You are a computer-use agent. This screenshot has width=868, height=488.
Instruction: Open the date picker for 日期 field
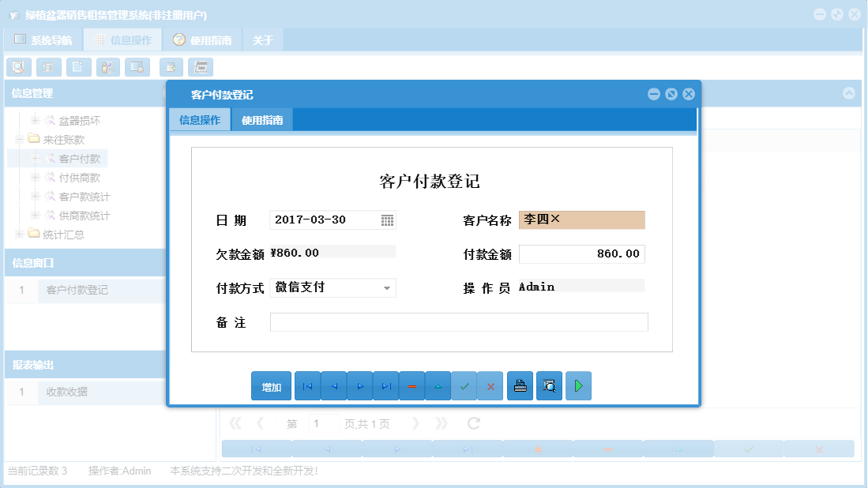(387, 220)
